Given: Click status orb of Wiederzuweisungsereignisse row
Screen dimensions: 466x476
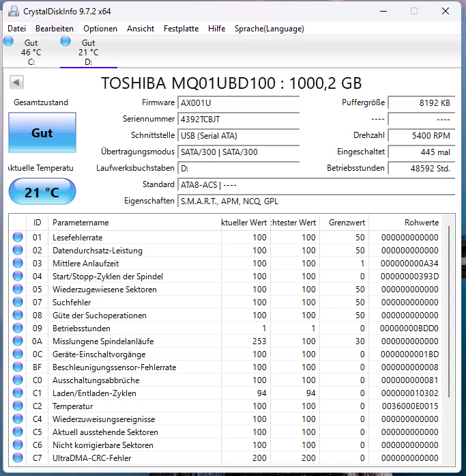Looking at the screenshot, I should pos(18,419).
